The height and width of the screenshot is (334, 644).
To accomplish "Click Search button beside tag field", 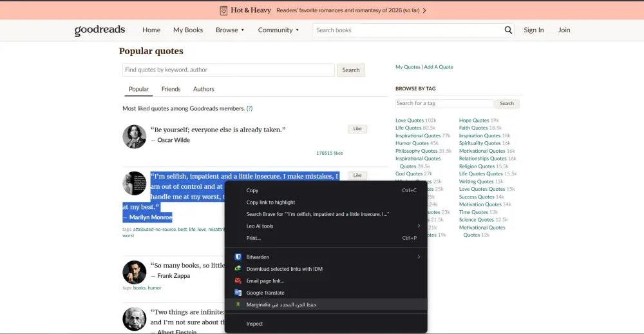I will (507, 104).
